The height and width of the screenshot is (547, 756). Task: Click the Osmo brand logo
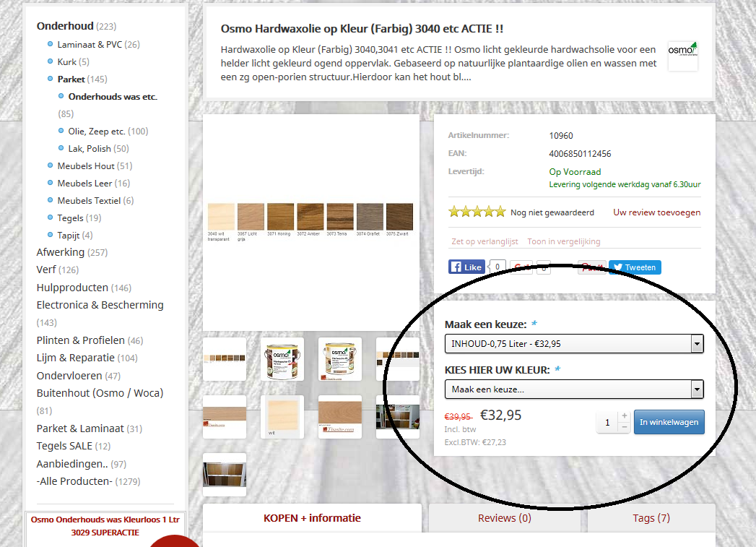click(682, 56)
